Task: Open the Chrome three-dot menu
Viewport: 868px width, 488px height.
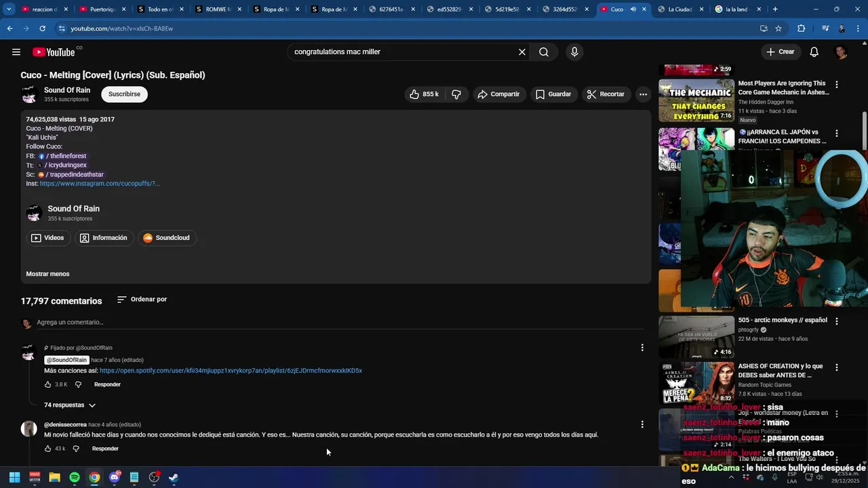Action: pos(859,28)
